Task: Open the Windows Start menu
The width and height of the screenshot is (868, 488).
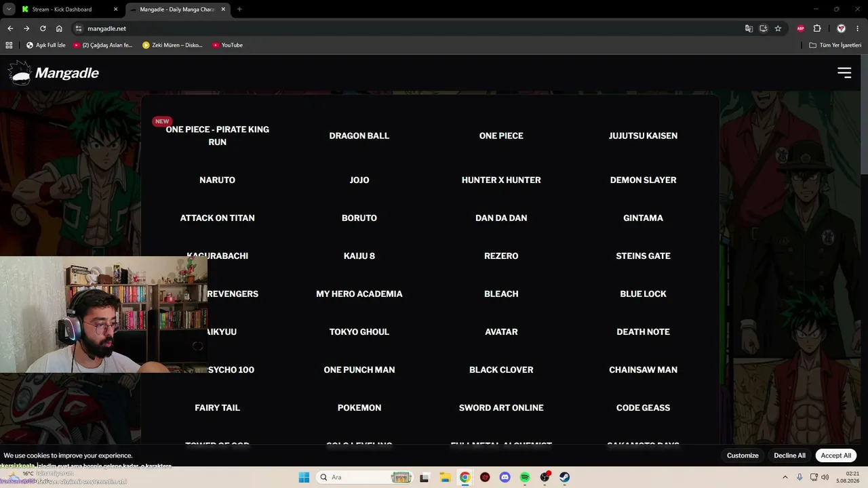Action: (x=304, y=477)
